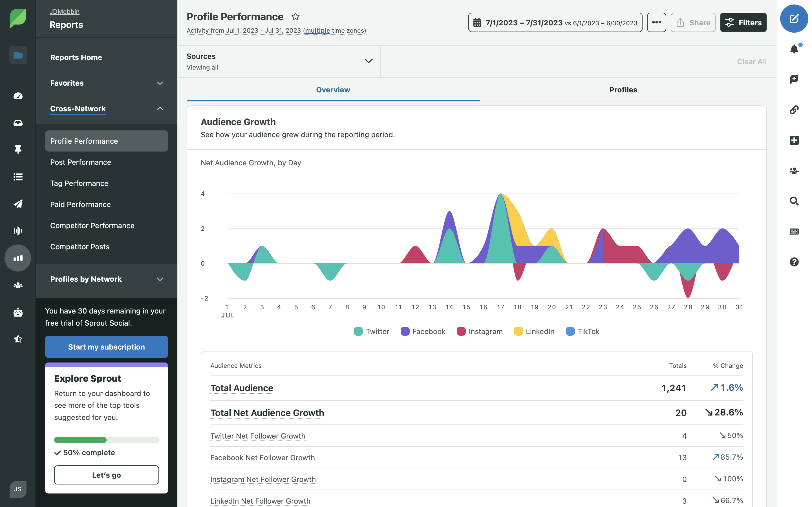Image resolution: width=812 pixels, height=507 pixels.
Task: Click Start my subscription button
Action: point(106,347)
